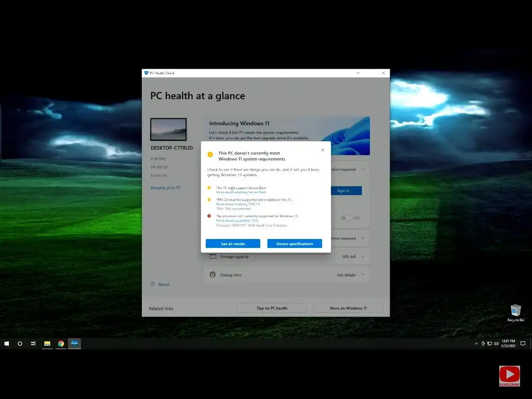
Task: Toggle the On switch in preferences
Action: [x=345, y=218]
